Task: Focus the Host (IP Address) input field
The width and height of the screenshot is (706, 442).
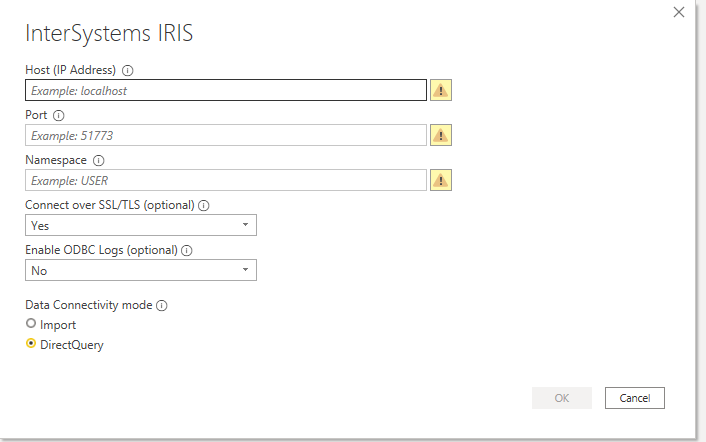Action: [x=226, y=90]
